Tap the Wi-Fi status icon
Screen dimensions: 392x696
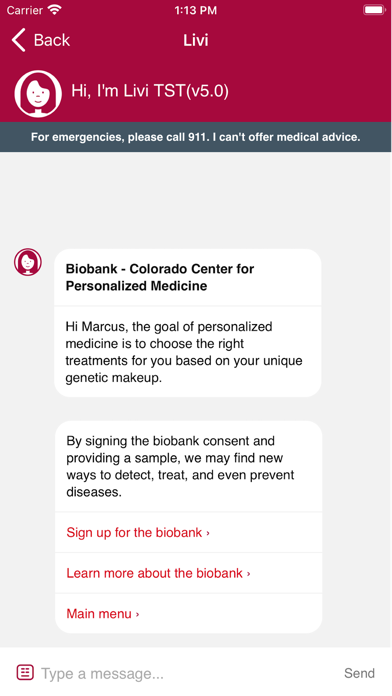(55, 9)
